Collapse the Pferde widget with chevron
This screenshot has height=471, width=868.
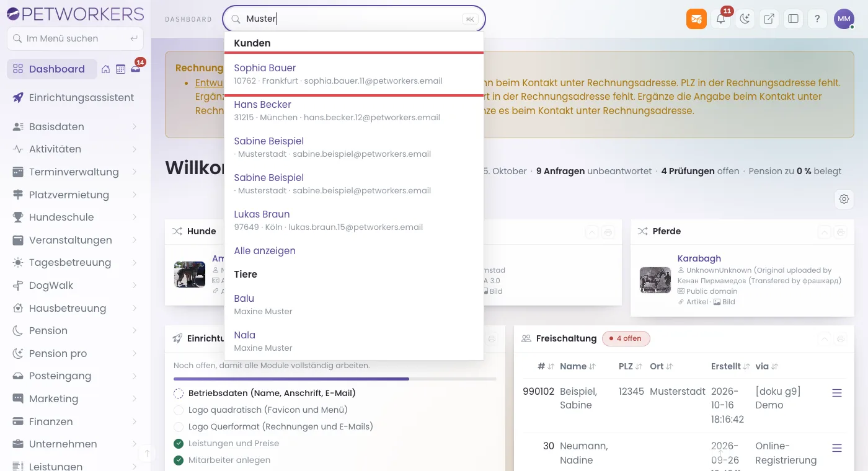[x=824, y=232]
